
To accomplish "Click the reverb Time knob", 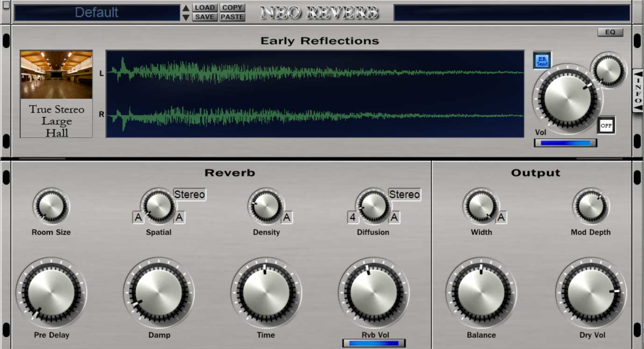I will click(x=266, y=292).
